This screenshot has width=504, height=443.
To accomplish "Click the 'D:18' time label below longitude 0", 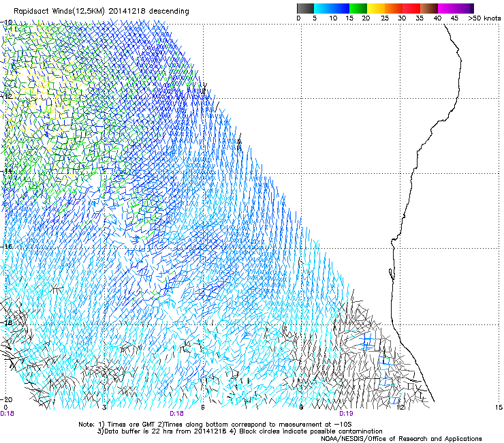I will pyautogui.click(x=7, y=414).
